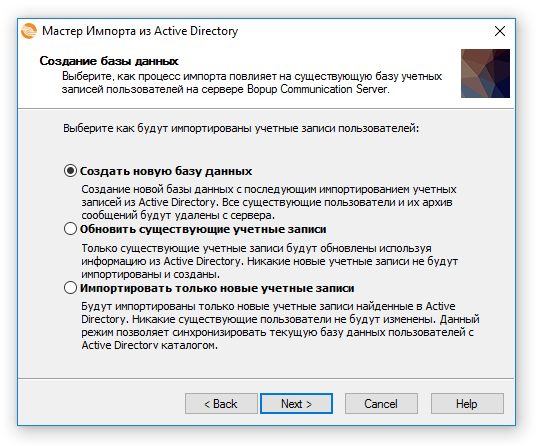Select the 'Создать новую базу данных' radio circle

[x=70, y=171]
